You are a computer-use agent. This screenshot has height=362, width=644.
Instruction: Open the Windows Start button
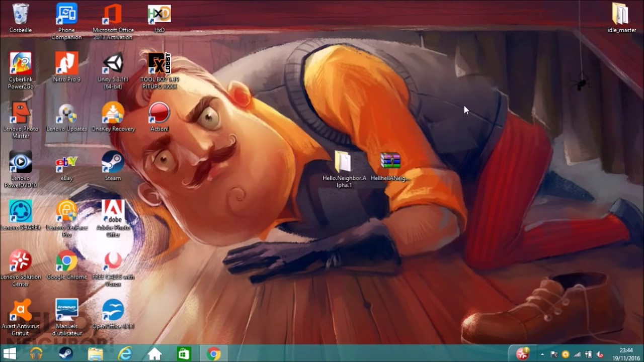click(x=9, y=354)
